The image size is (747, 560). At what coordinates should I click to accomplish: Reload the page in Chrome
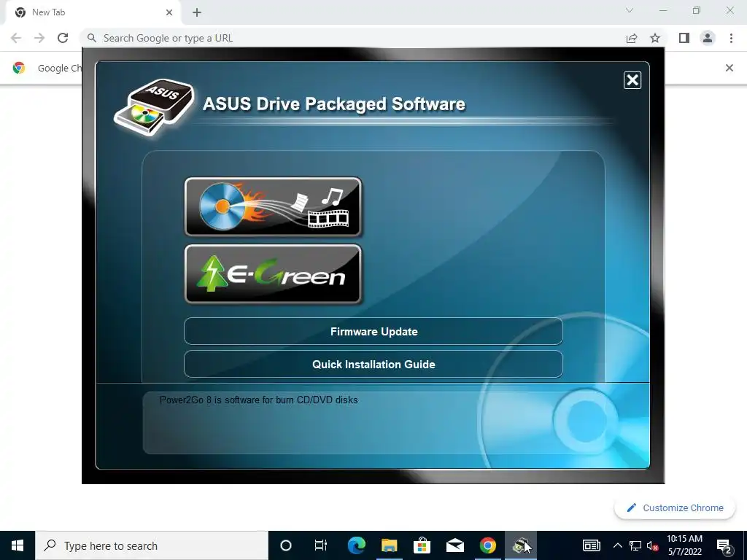[x=63, y=38]
